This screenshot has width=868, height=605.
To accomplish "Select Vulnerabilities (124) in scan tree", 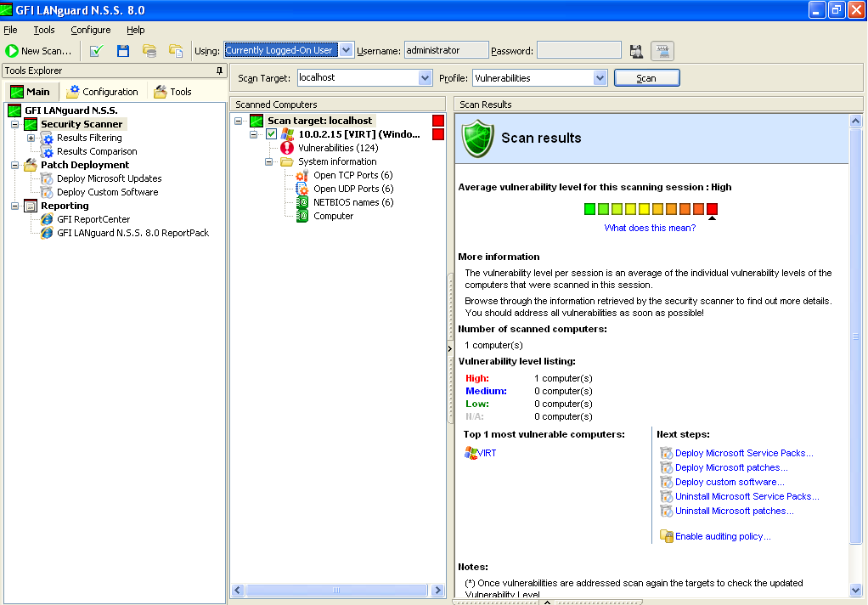I will pos(338,148).
